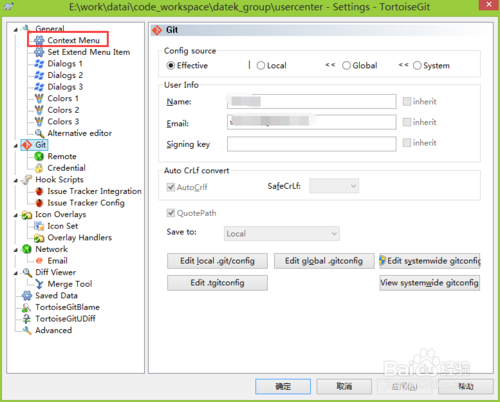
Task: Click the Name input field
Action: [x=312, y=101]
